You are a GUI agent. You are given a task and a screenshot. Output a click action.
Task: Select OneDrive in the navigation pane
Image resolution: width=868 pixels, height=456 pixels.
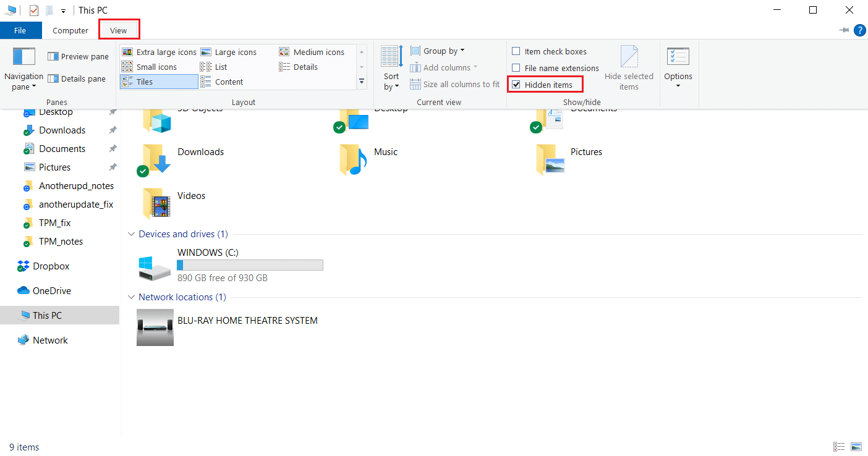[51, 291]
